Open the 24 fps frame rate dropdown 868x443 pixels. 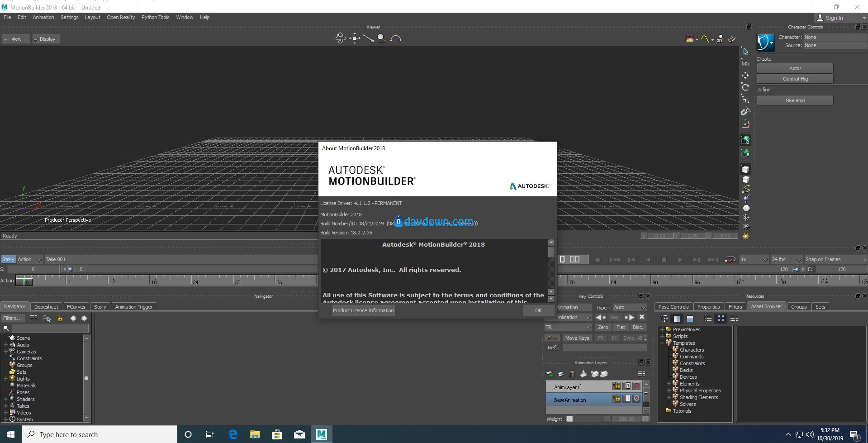pos(787,259)
